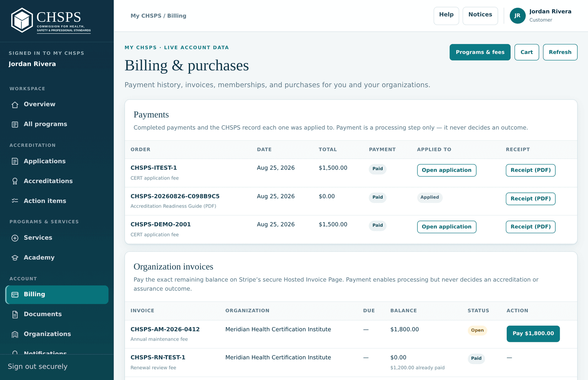588x380 pixels.
Task: Open the Help button
Action: click(x=446, y=16)
